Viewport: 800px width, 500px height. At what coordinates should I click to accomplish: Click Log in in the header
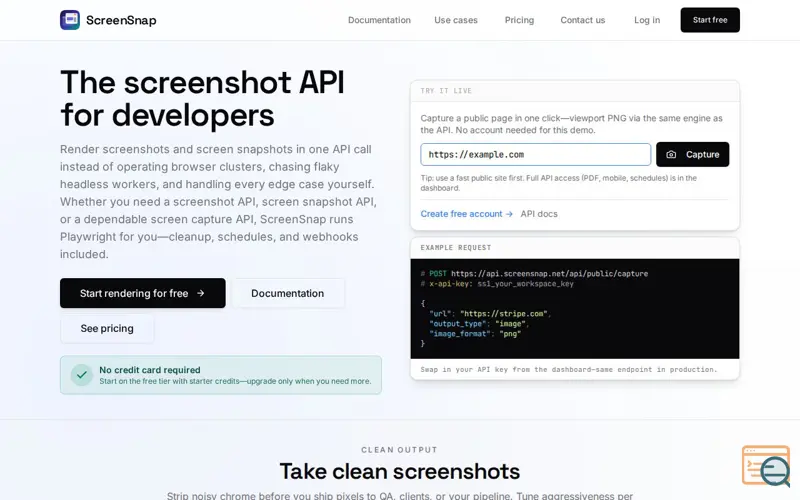(x=647, y=20)
